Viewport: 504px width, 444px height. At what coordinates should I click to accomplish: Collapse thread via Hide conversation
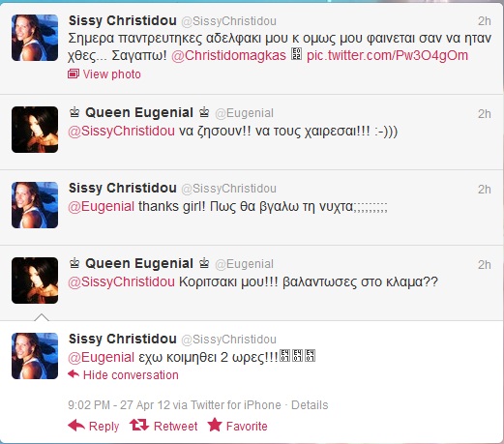(x=131, y=375)
